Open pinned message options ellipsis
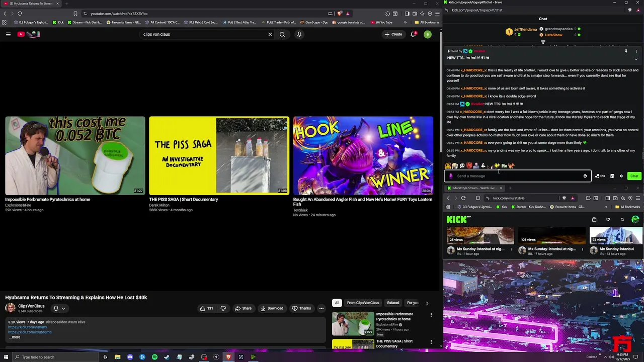Image resolution: width=644 pixels, height=362 pixels. (x=636, y=51)
